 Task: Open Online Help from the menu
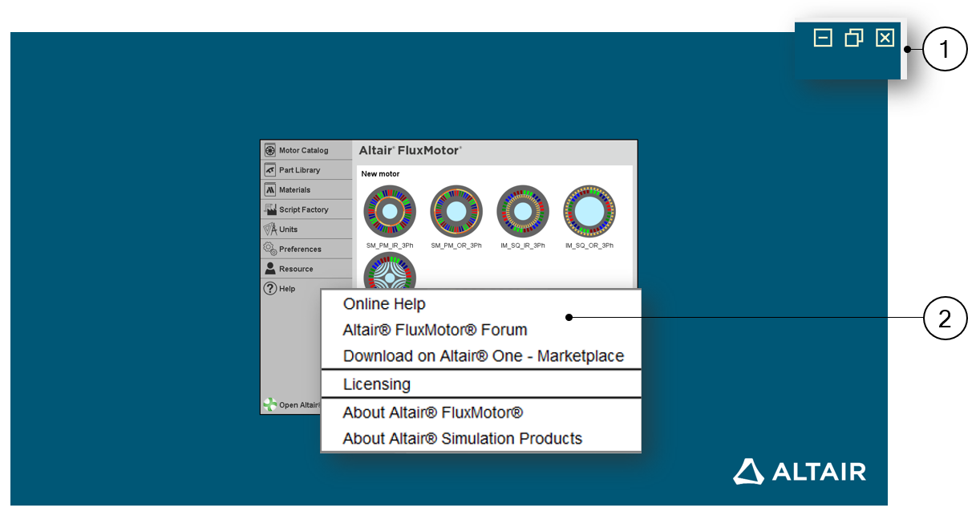(384, 304)
